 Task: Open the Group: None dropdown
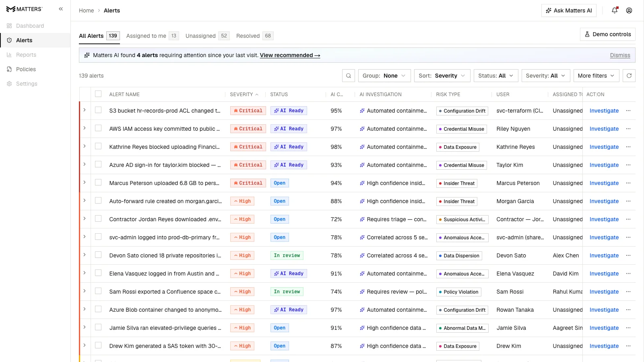[x=384, y=76]
